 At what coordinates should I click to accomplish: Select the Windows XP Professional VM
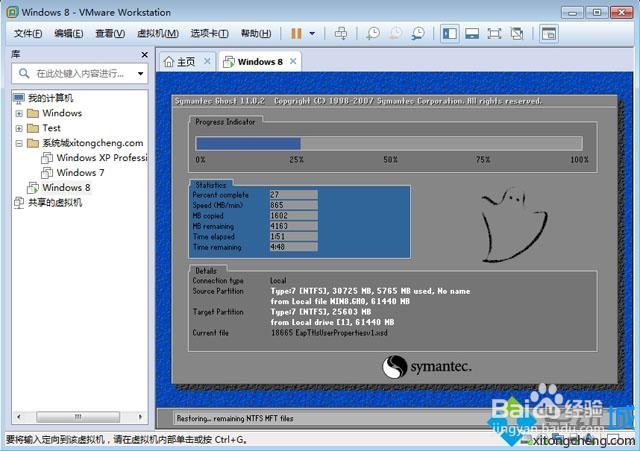(101, 158)
